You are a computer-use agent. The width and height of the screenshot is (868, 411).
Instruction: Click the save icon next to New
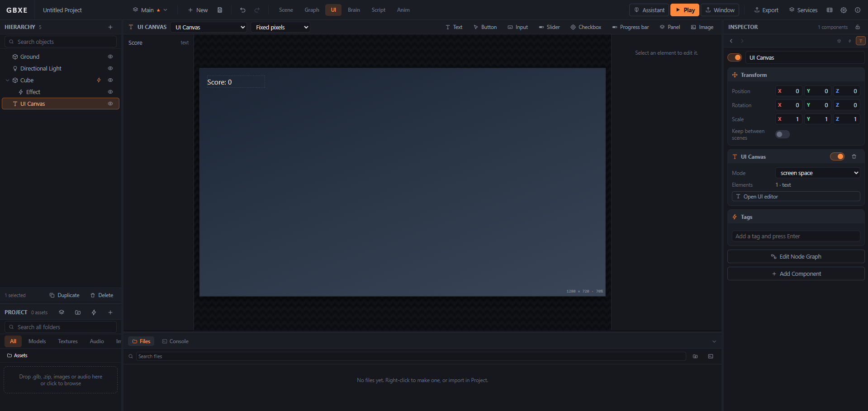(220, 10)
